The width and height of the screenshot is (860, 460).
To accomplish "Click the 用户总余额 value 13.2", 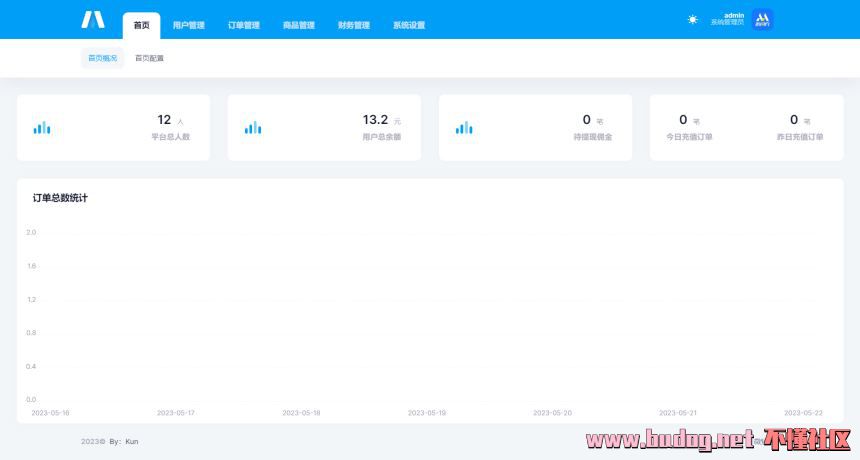I will click(x=375, y=120).
